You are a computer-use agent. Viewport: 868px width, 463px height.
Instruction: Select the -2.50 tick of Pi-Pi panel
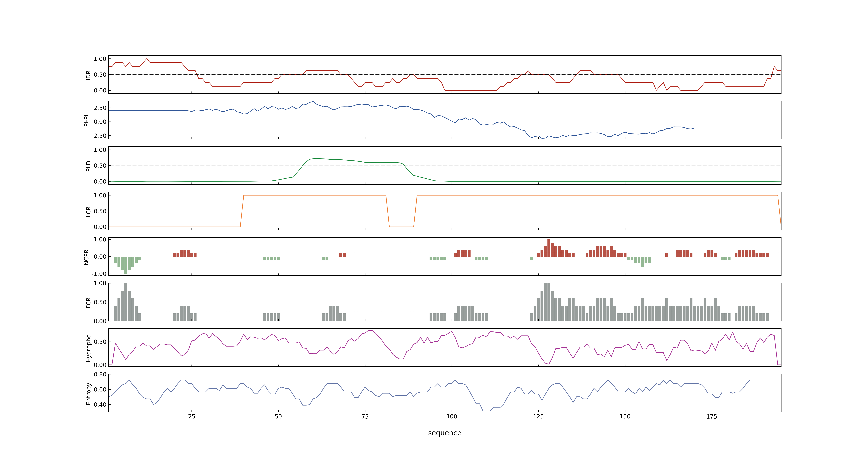click(99, 136)
